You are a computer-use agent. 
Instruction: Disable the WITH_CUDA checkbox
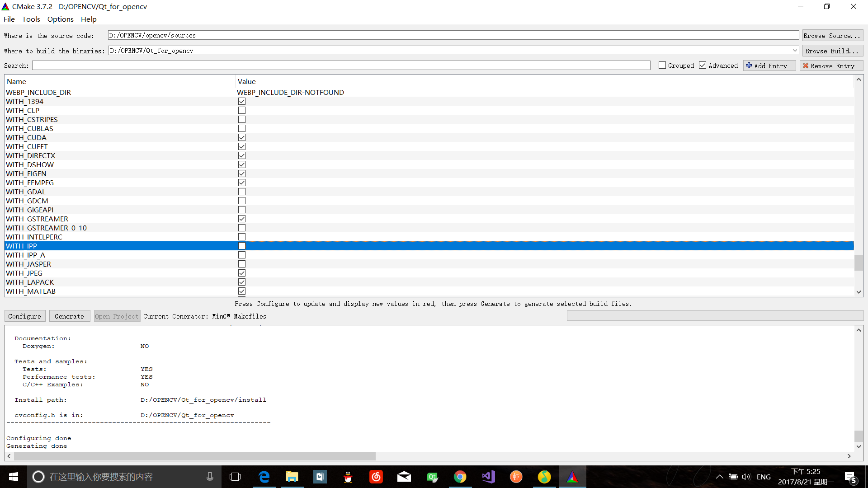click(242, 137)
